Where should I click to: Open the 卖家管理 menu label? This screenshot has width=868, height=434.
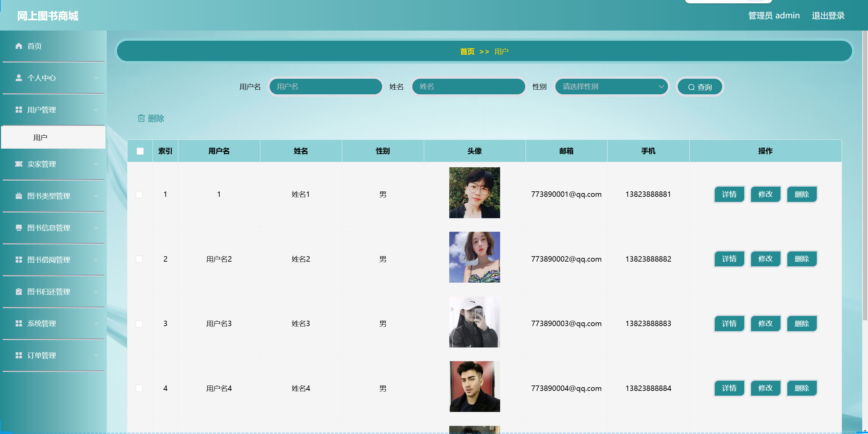tap(42, 164)
